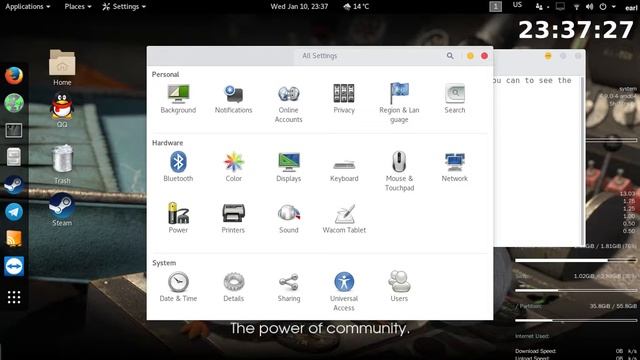Open Trash on the desktop
Image resolution: width=640 pixels, height=360 pixels.
pyautogui.click(x=62, y=165)
